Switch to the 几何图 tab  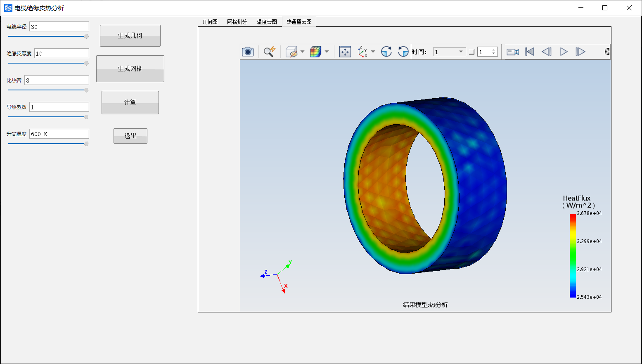click(210, 22)
